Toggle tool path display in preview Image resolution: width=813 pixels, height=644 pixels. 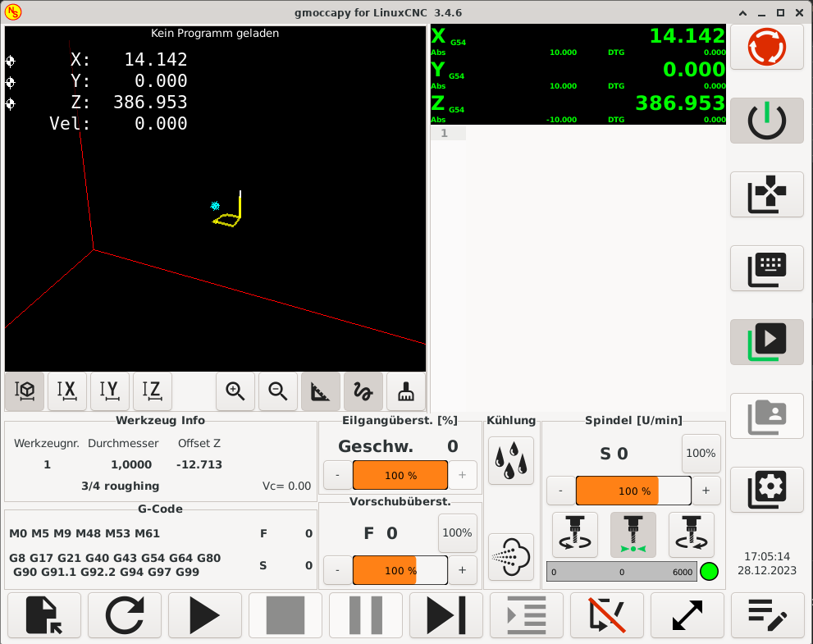point(363,391)
